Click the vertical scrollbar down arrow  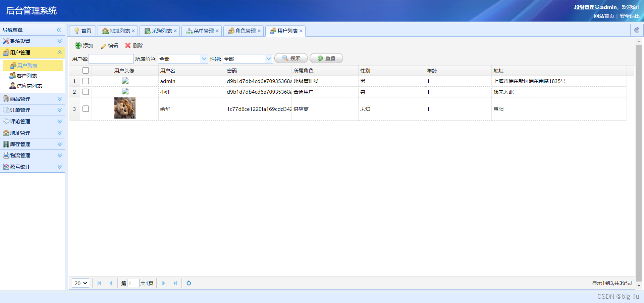click(x=639, y=286)
